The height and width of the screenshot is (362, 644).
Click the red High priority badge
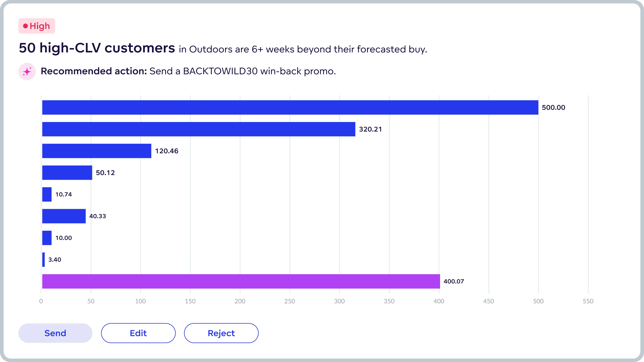click(37, 26)
